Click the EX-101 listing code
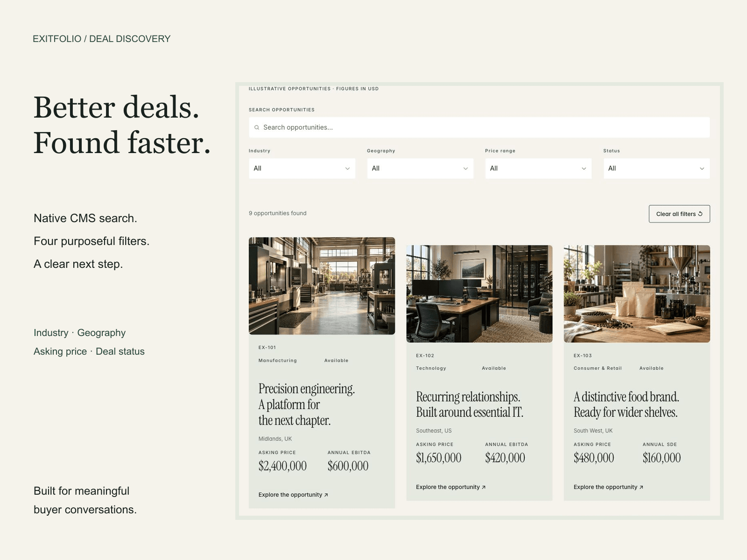747x560 pixels. 267,348
